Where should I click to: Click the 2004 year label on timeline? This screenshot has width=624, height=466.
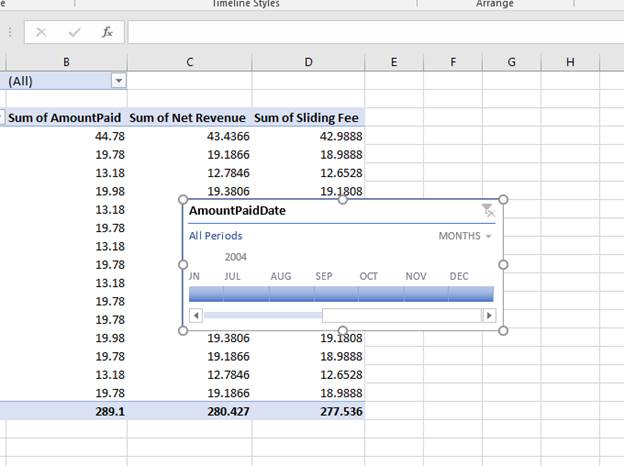(236, 257)
